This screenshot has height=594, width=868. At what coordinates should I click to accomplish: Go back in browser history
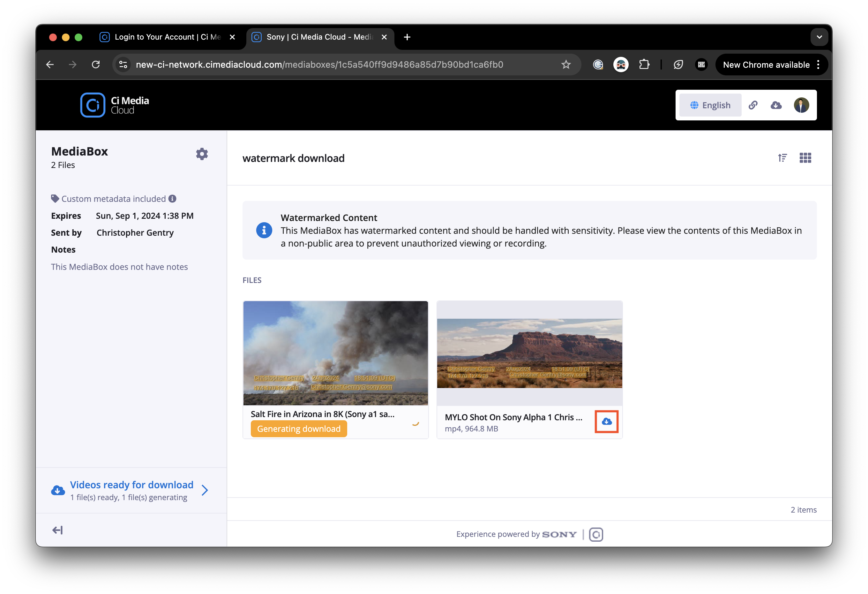click(x=50, y=65)
